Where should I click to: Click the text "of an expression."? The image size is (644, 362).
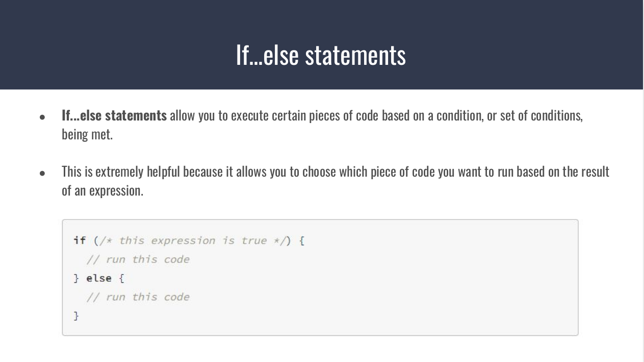(102, 191)
